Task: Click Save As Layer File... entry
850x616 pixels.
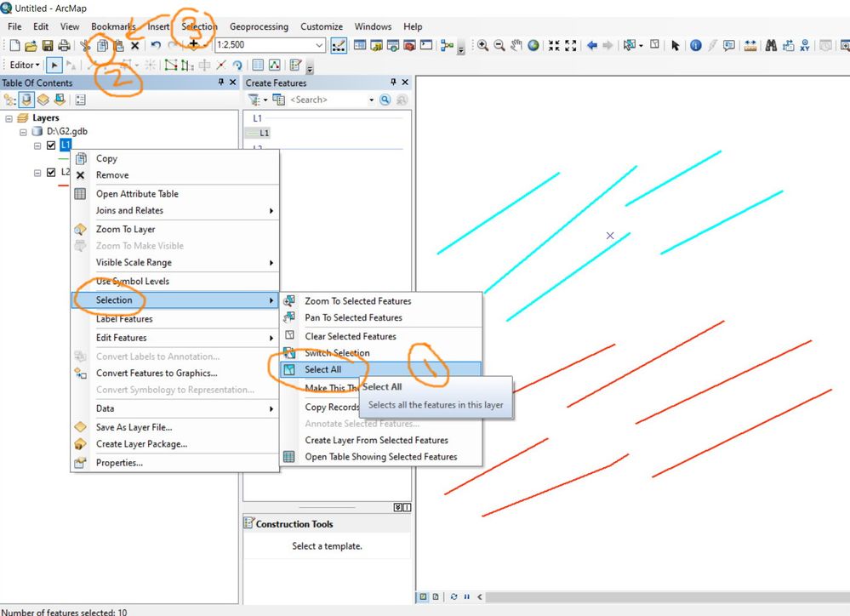Action: [x=175, y=427]
